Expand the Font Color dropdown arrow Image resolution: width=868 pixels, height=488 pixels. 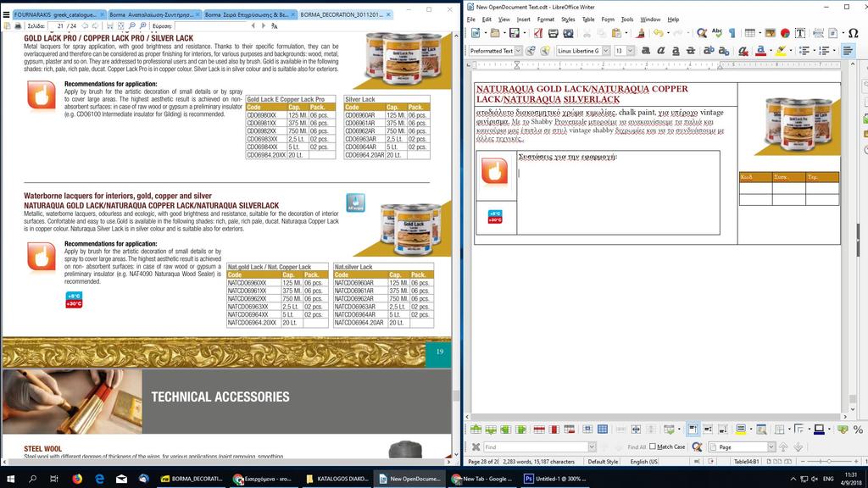pos(770,51)
